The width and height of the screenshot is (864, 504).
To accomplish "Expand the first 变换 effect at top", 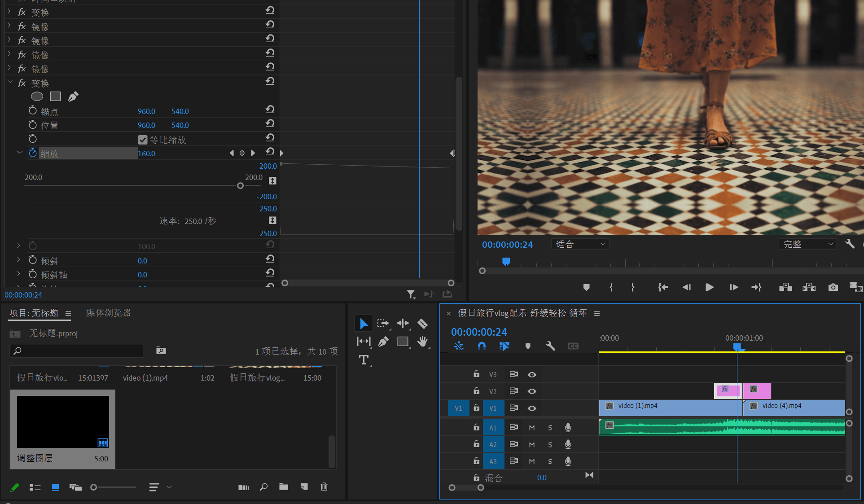I will (x=9, y=11).
